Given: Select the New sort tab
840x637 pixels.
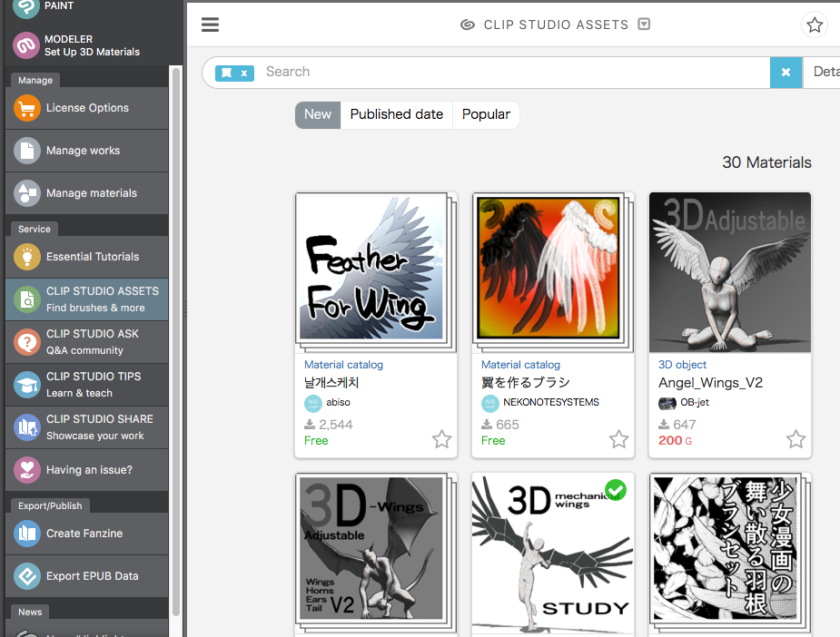Looking at the screenshot, I should pos(318,114).
